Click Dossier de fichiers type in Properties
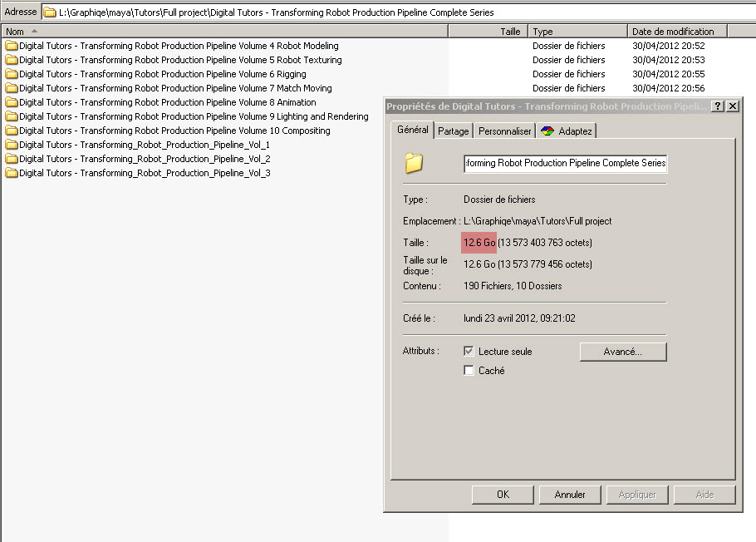Viewport: 756px width, 542px height. (499, 200)
